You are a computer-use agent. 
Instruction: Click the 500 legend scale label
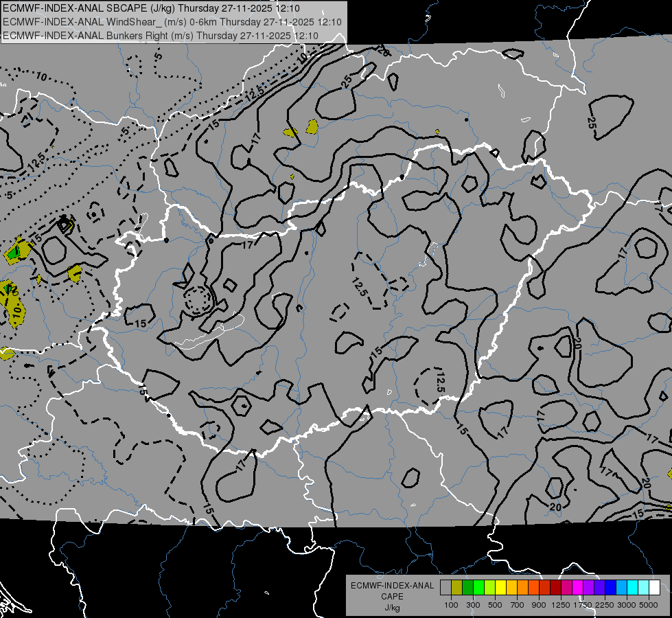(x=495, y=605)
